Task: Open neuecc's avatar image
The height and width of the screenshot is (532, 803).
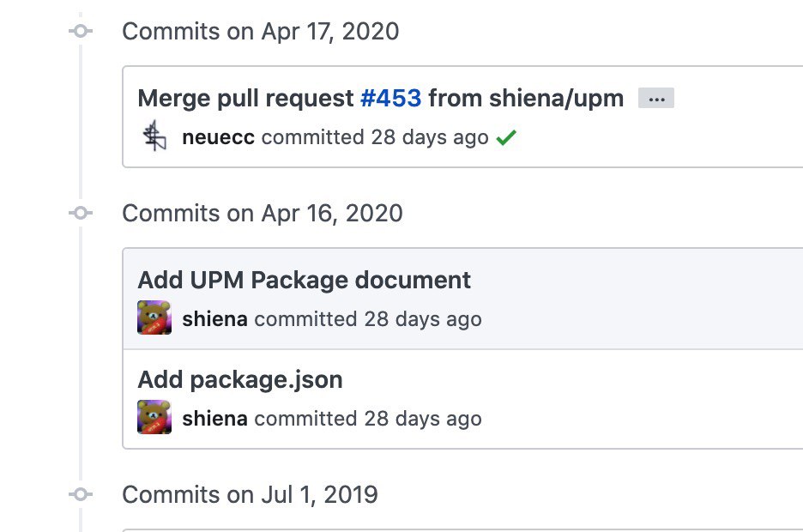Action: [x=154, y=136]
